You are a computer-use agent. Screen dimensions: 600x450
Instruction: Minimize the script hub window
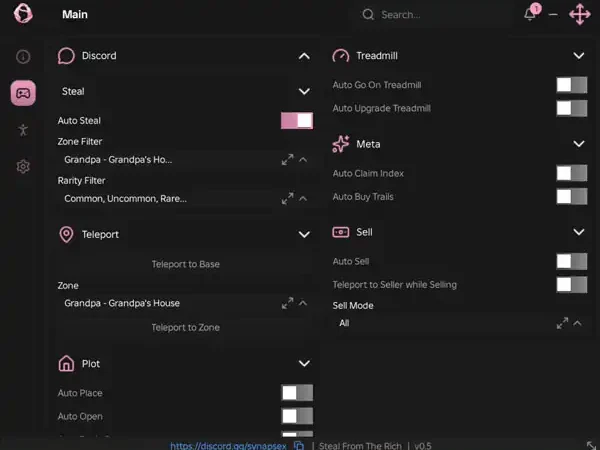click(553, 15)
